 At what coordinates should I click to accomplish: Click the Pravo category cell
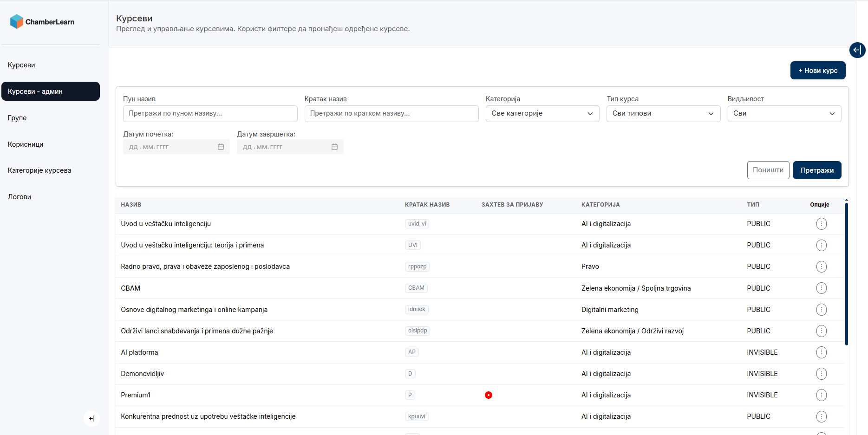click(590, 266)
